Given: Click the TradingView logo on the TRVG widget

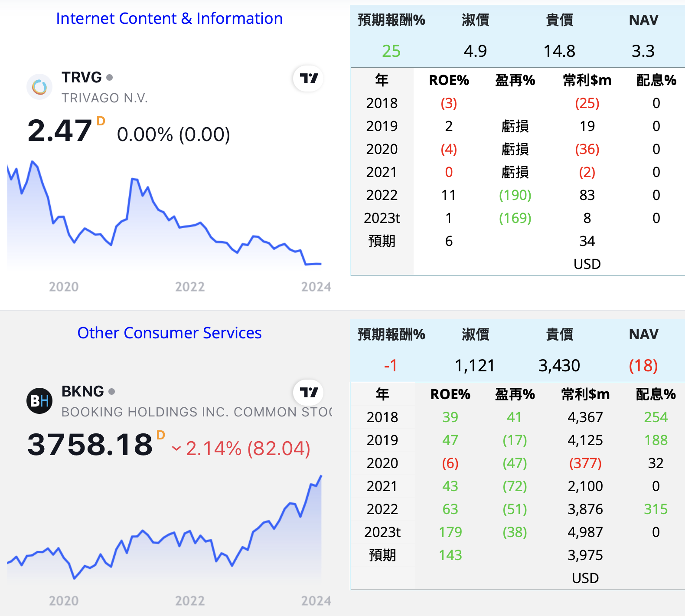Looking at the screenshot, I should (x=308, y=79).
